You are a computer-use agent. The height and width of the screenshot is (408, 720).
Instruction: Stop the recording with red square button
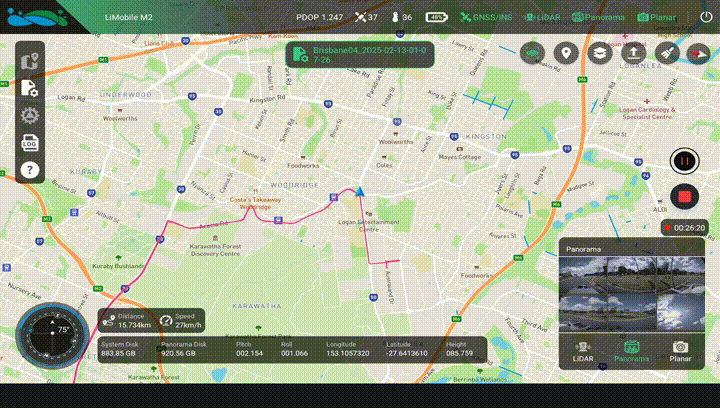click(684, 196)
